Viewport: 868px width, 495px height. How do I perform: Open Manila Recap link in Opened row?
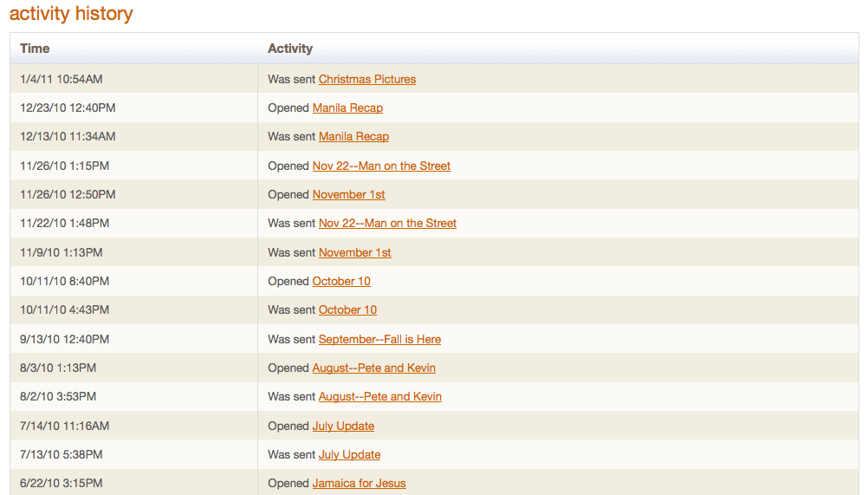(347, 108)
